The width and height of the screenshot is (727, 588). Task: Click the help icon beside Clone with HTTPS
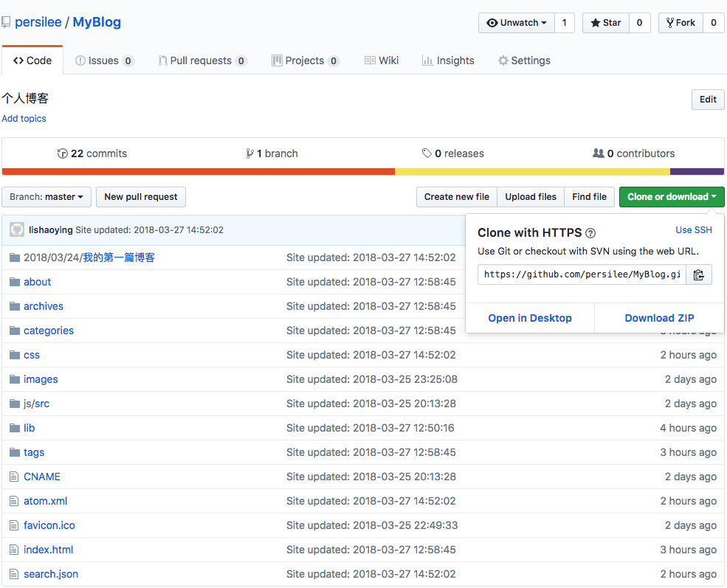click(590, 233)
